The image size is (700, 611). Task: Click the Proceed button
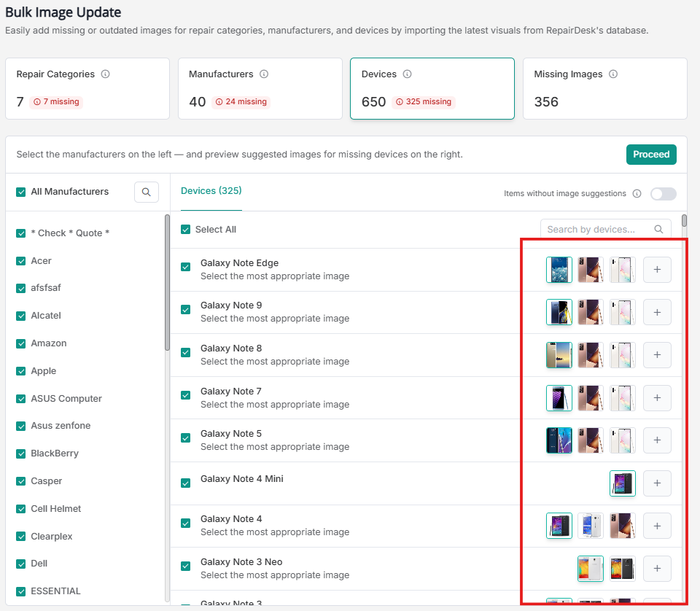point(650,155)
